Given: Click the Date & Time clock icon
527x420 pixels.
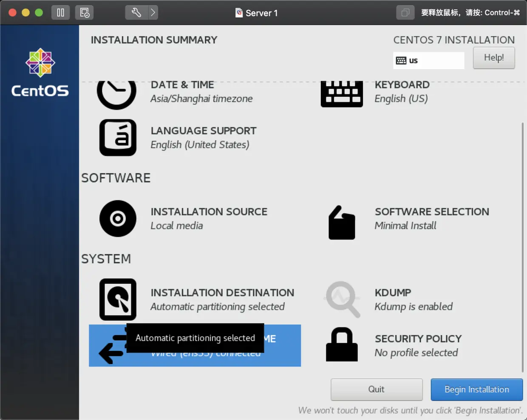Looking at the screenshot, I should 116,94.
